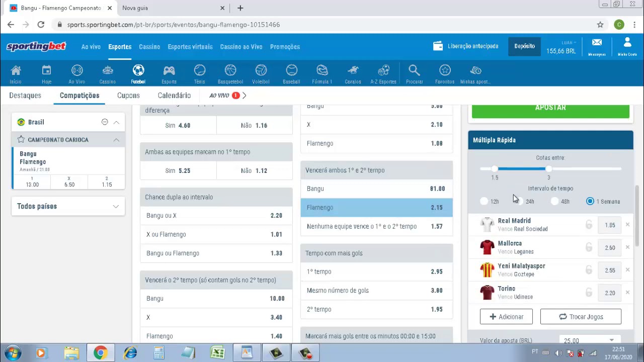Click the green APOSTAR button

pos(550,111)
